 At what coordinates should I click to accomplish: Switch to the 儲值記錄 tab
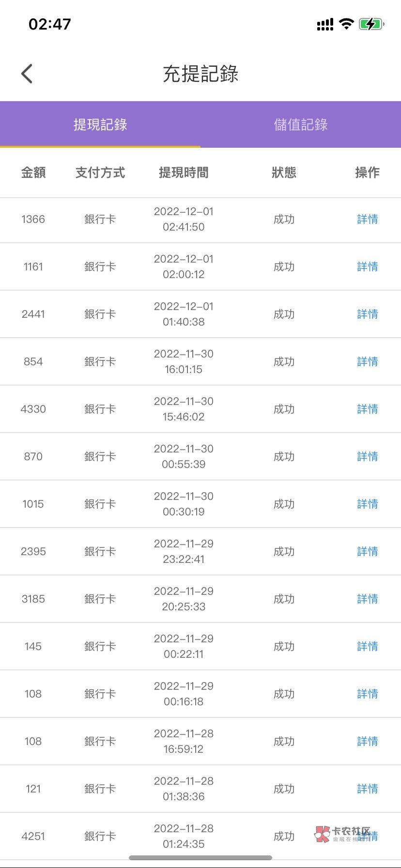point(301,124)
